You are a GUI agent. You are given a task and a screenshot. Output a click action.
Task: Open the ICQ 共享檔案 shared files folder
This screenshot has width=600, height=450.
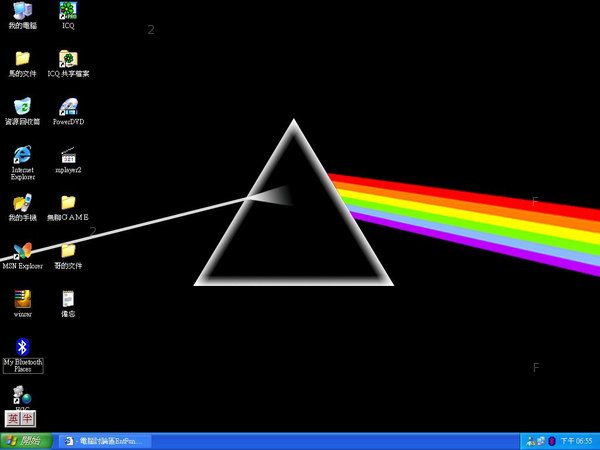[x=68, y=64]
